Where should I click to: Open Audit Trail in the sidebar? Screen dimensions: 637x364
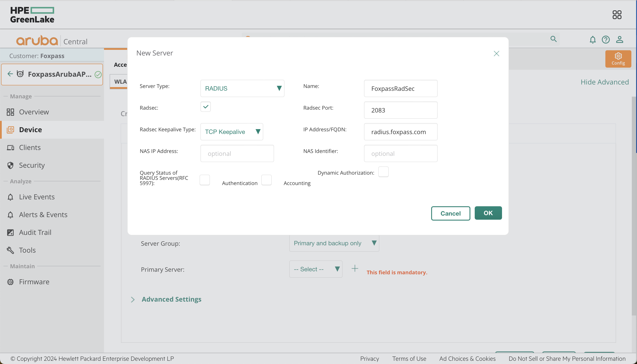(52, 232)
